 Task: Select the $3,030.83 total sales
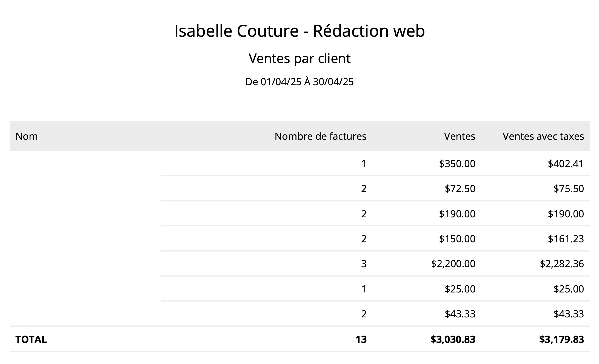453,339
